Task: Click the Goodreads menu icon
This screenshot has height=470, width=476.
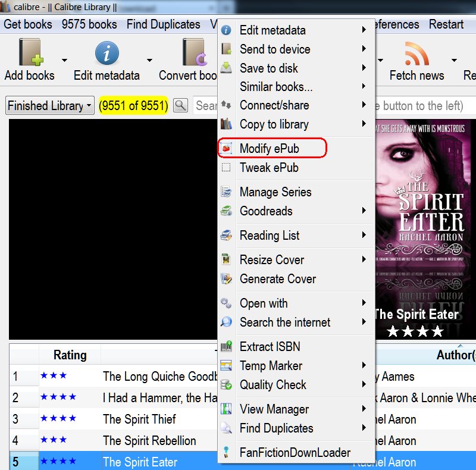Action: pyautogui.click(x=226, y=211)
